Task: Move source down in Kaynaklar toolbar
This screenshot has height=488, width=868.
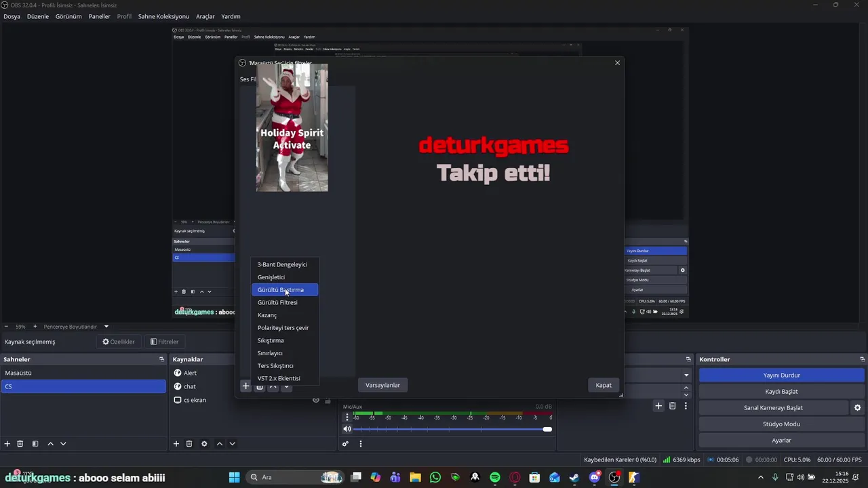Action: 232,444
